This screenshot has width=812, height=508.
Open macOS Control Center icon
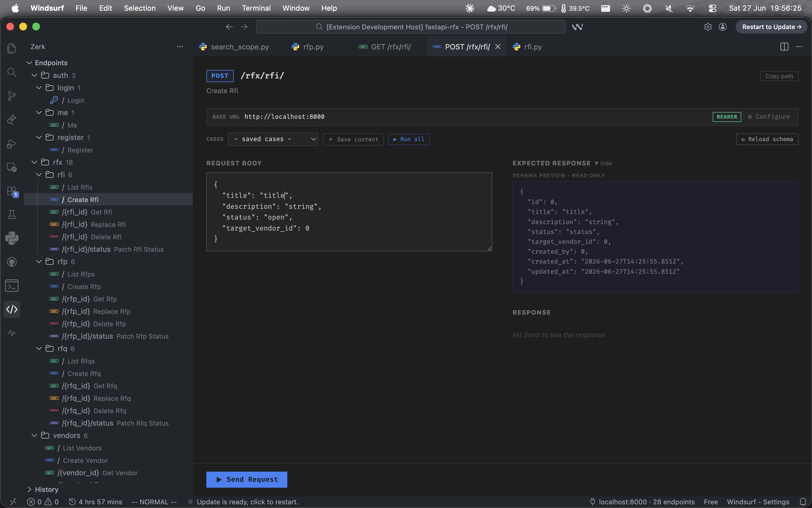(712, 8)
